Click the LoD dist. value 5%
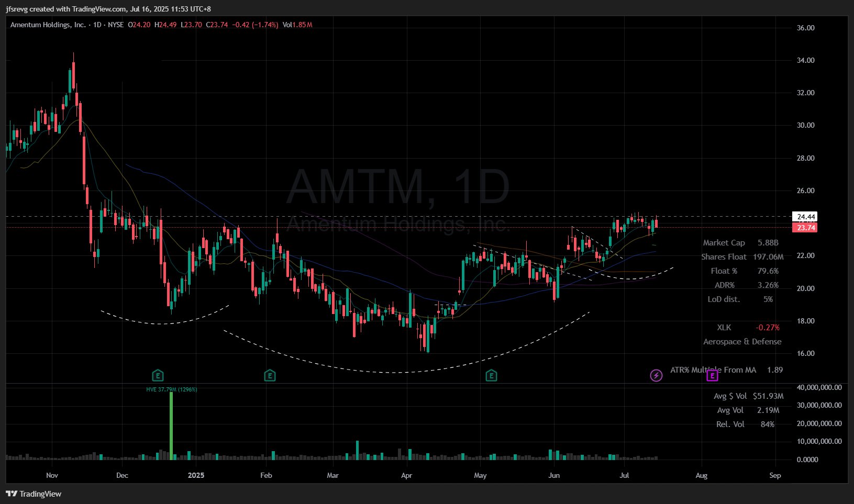The width and height of the screenshot is (854, 504). (768, 299)
